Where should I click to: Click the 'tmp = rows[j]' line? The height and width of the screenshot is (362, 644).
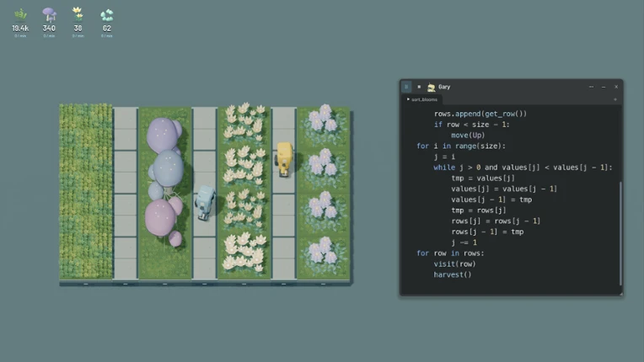(x=479, y=210)
